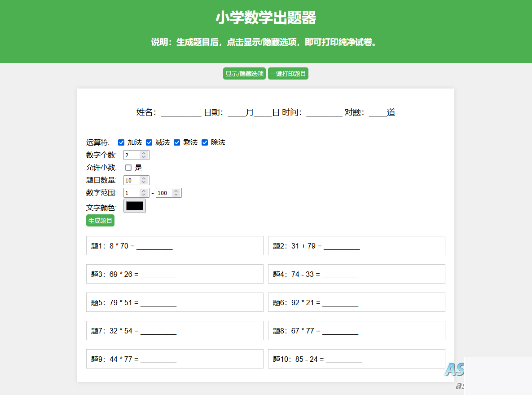
Task: Decrease 题目数量 with its stepper arrow
Action: pyautogui.click(x=144, y=182)
